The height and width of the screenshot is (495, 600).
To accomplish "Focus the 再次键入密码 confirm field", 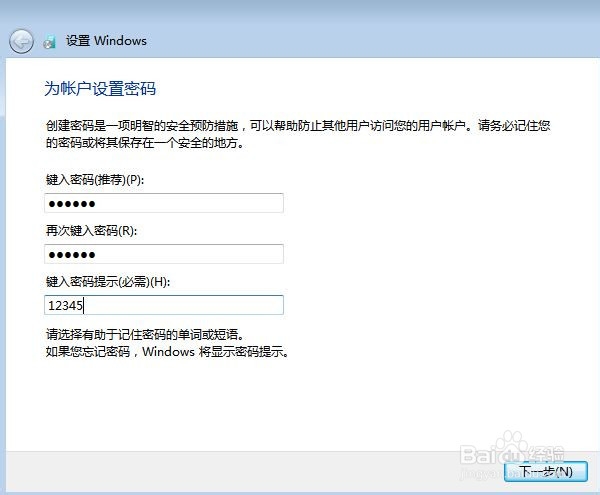I will 164,254.
